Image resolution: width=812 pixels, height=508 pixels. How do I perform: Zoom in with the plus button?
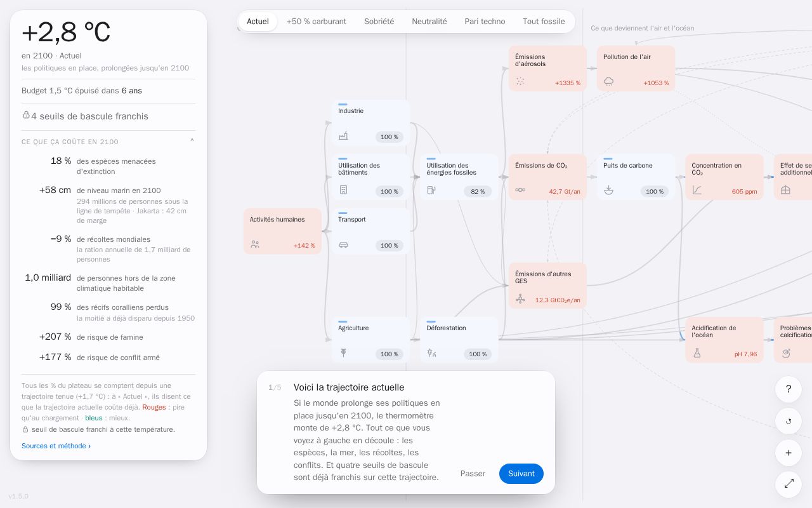click(x=789, y=453)
